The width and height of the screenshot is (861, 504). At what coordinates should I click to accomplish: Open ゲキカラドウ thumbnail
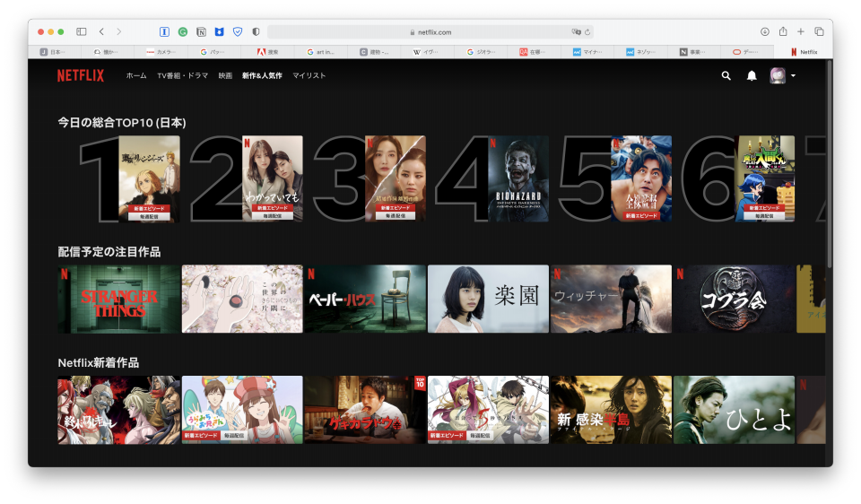(x=365, y=410)
